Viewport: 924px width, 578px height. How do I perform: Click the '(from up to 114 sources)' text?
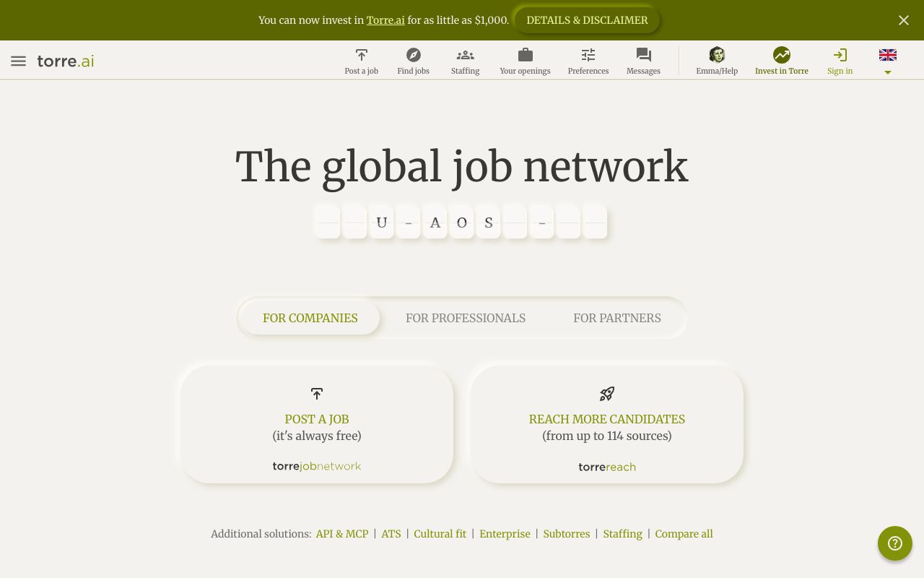pos(607,436)
